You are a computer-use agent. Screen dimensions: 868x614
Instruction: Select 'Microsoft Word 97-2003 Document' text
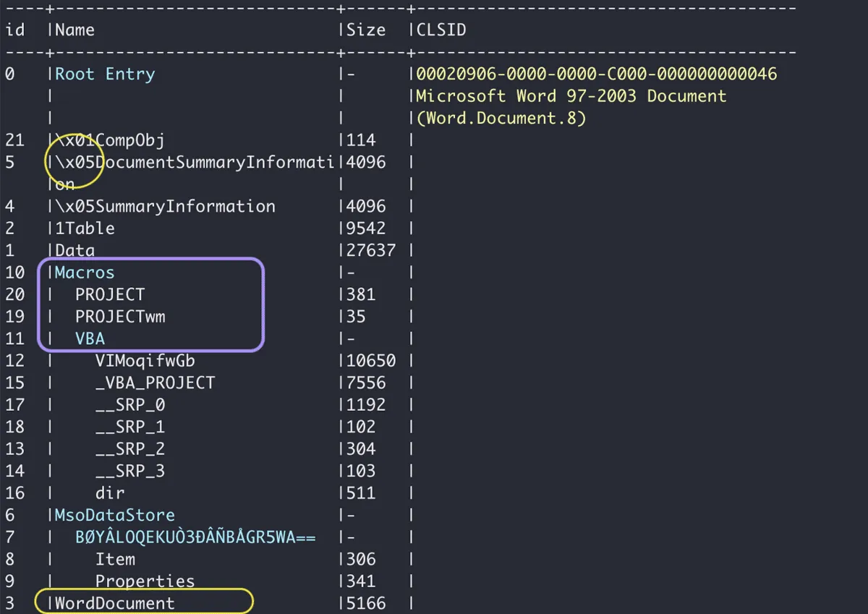tap(571, 96)
